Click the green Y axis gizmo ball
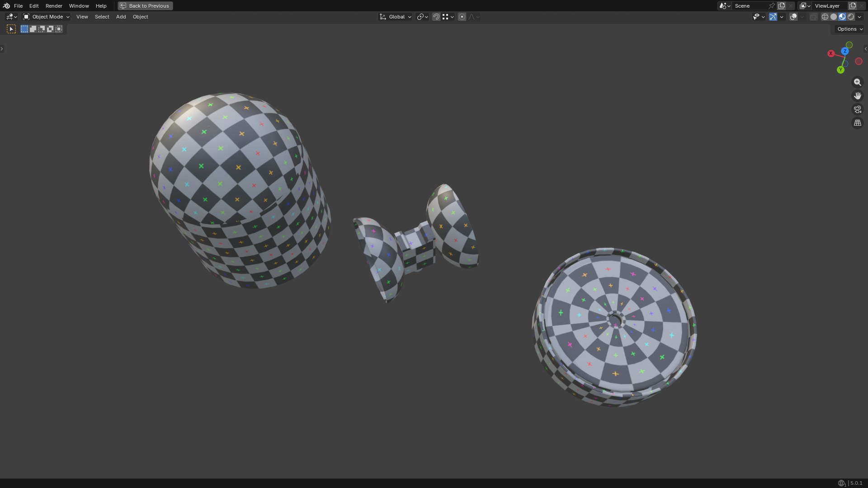 (x=840, y=70)
